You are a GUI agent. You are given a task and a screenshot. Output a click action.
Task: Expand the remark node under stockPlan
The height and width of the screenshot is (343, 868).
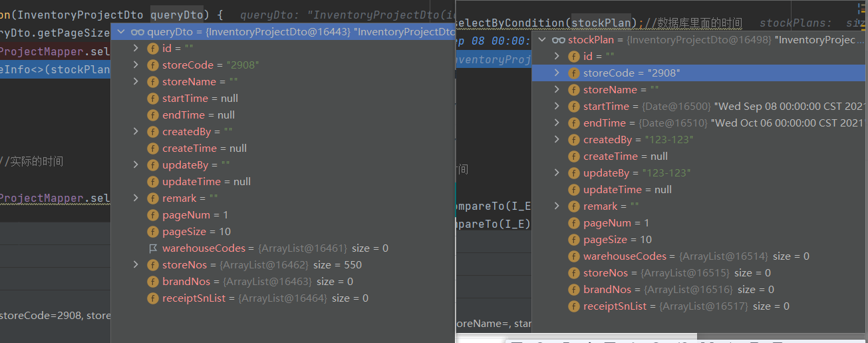557,206
